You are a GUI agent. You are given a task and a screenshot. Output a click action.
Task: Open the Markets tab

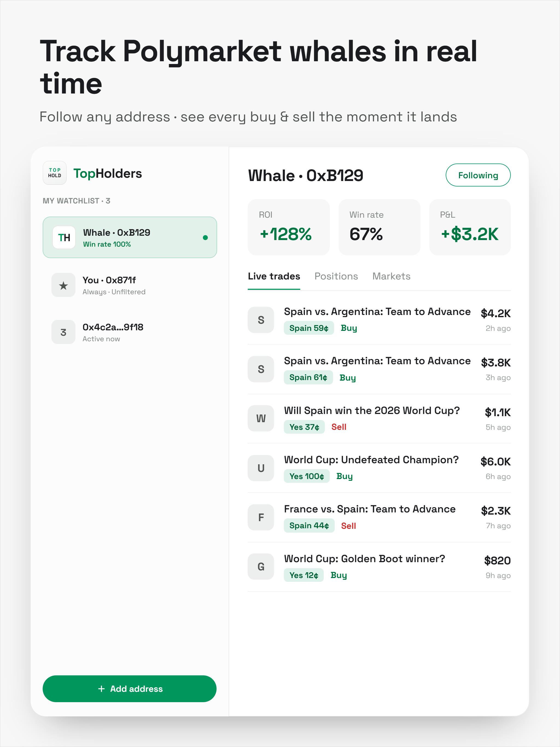(391, 276)
